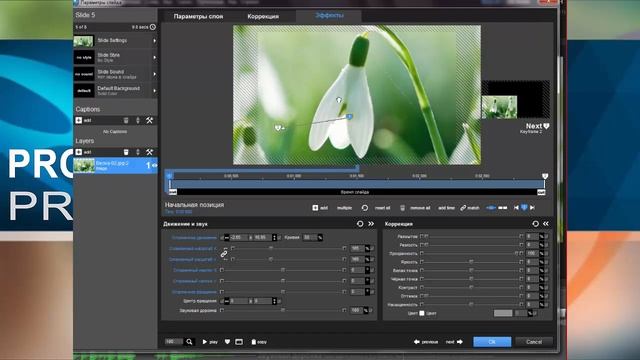Select the Эффекты tab
This screenshot has width=640, height=360.
329,16
